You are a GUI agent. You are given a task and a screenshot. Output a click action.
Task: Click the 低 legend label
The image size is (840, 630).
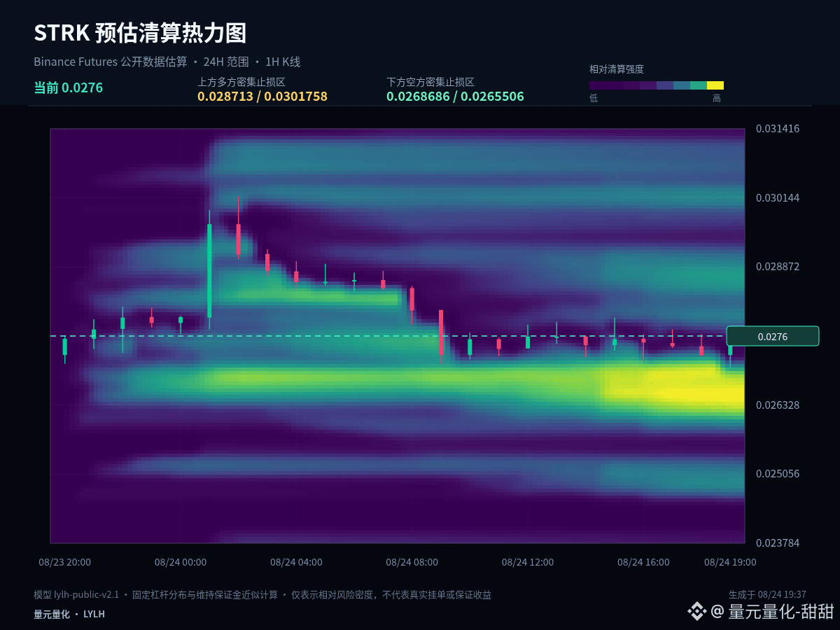pyautogui.click(x=594, y=99)
